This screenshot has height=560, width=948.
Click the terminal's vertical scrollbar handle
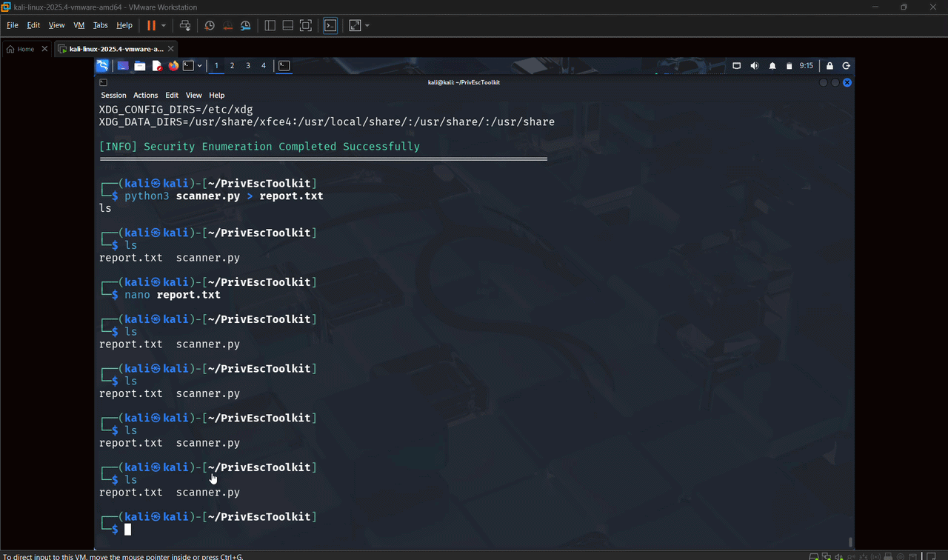point(850,541)
